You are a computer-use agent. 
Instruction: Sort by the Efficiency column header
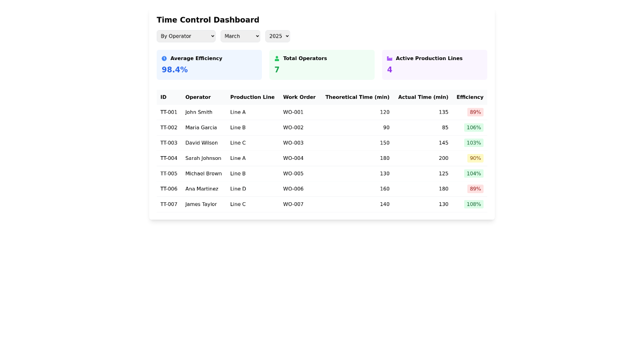(470, 97)
